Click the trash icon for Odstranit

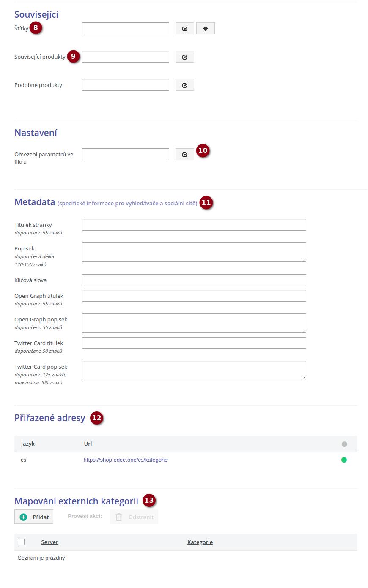(x=119, y=517)
